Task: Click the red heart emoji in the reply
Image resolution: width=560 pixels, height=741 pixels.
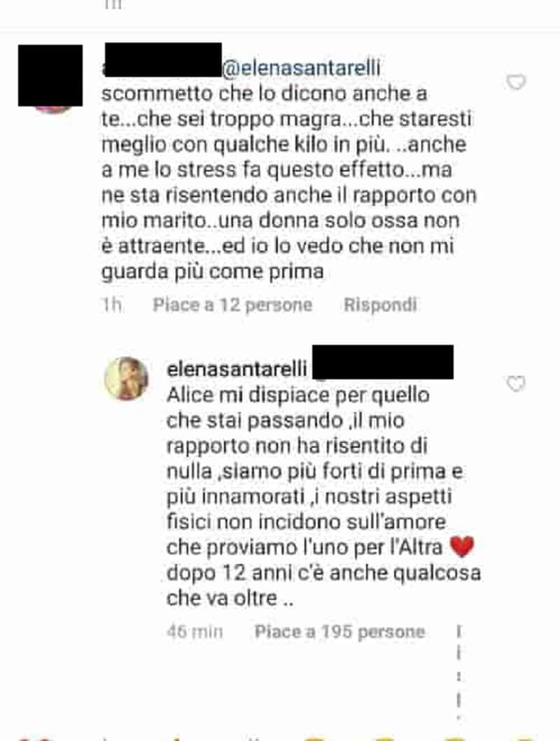Action: click(x=462, y=546)
